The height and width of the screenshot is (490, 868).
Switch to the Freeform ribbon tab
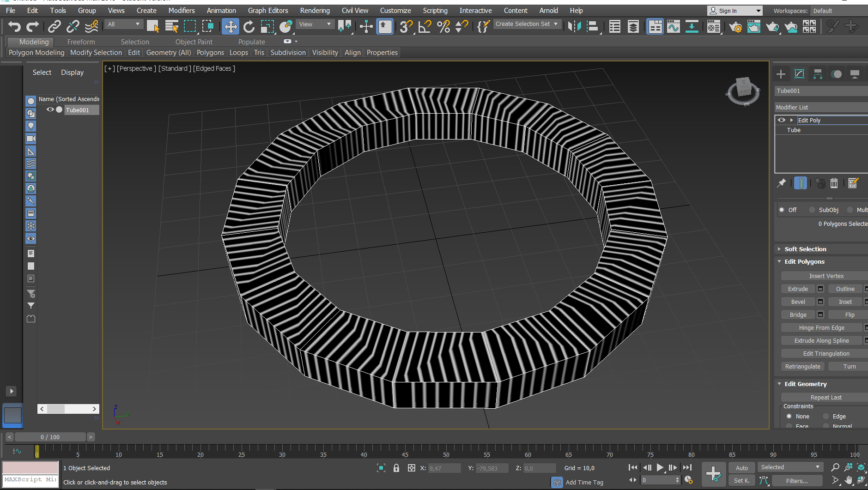[81, 42]
